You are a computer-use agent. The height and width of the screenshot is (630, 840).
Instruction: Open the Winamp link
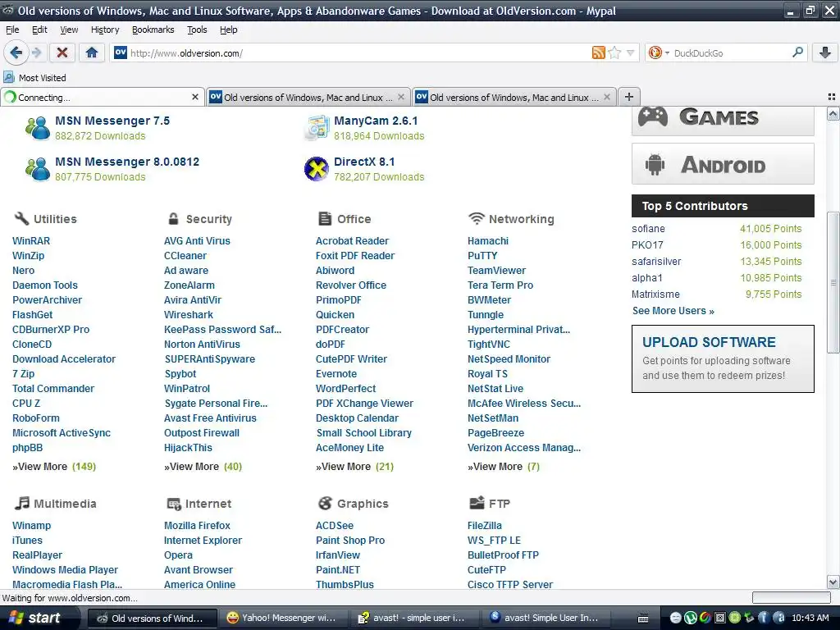32,525
